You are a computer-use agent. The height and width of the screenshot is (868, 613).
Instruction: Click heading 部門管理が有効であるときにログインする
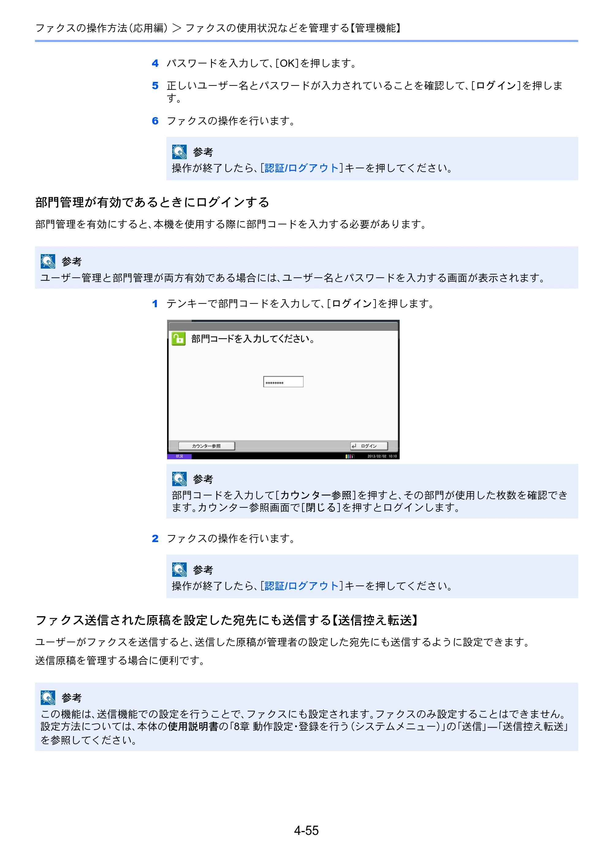click(x=152, y=202)
